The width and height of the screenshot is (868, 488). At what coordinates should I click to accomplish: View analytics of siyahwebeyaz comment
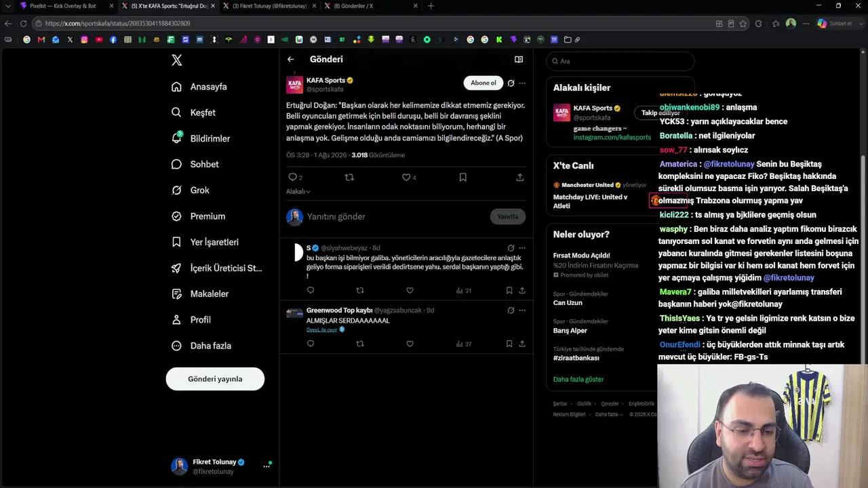coord(463,290)
